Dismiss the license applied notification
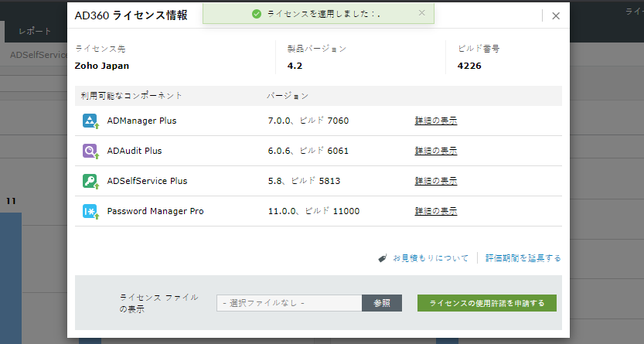This screenshot has width=644, height=344. [x=422, y=12]
